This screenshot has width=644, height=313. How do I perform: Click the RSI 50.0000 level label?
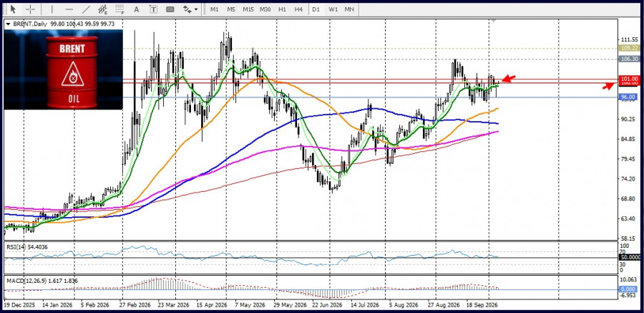(630, 257)
